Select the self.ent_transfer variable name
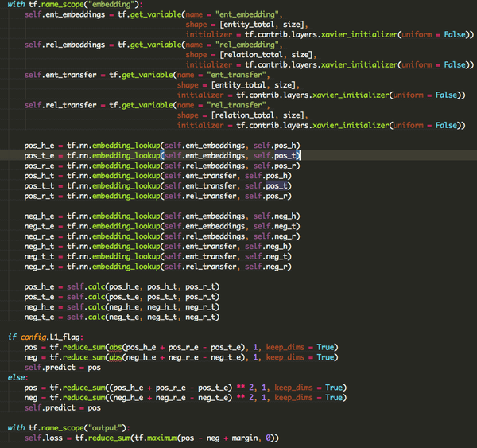 click(60, 75)
